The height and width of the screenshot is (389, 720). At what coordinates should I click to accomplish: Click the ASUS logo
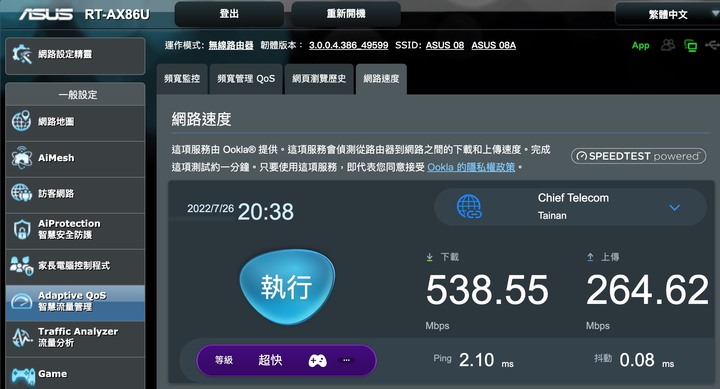[x=45, y=14]
